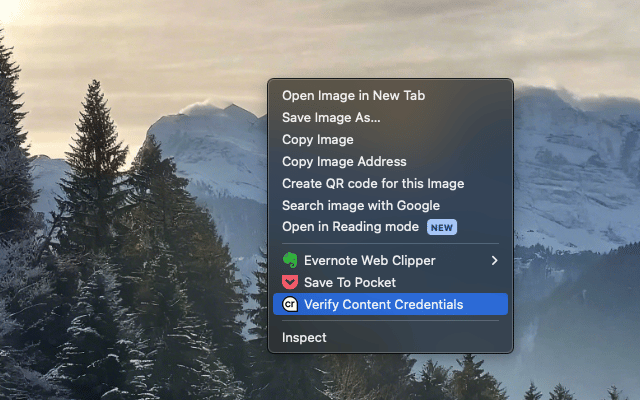
Task: Open Inspect from the context menu
Action: click(x=304, y=338)
